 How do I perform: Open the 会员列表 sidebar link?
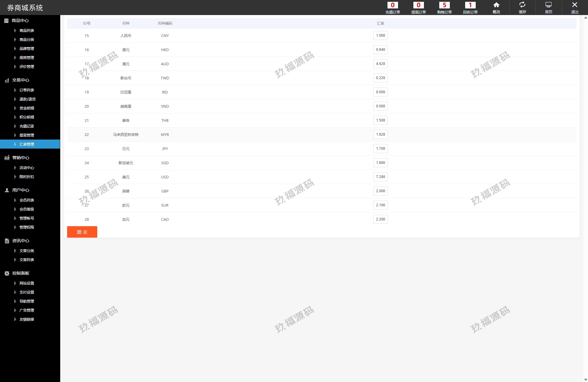27,200
